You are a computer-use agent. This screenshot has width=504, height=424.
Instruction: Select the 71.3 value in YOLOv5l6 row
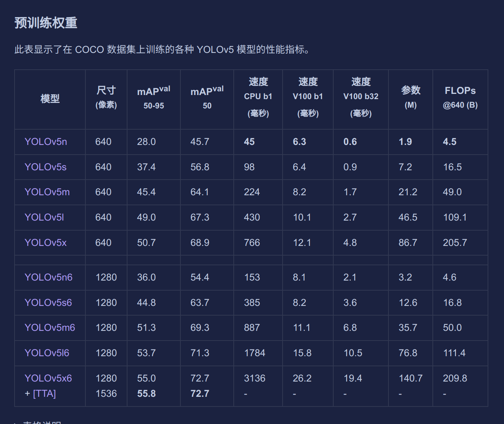(x=200, y=353)
